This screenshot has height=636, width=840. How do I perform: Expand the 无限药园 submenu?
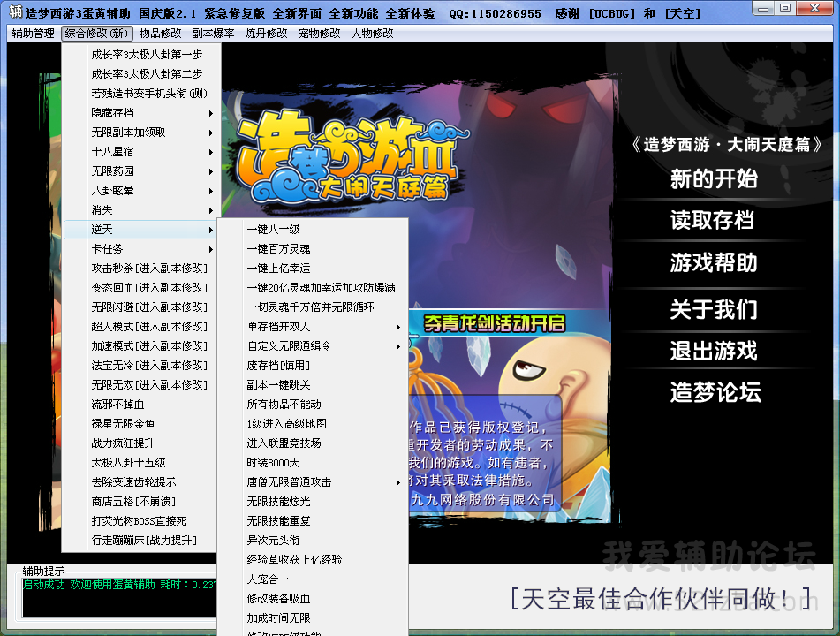pos(140,170)
